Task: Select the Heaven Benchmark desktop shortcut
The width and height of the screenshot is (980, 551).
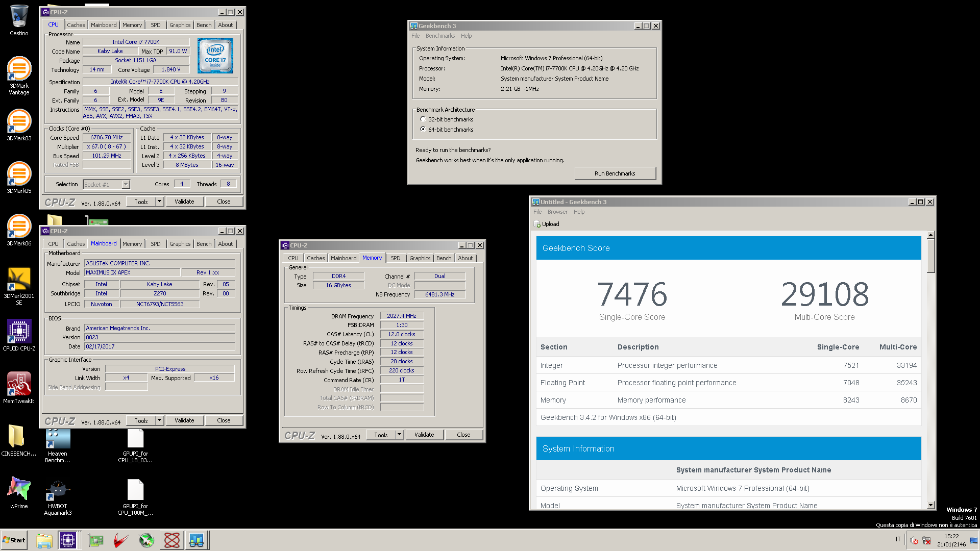Action: pos(58,445)
